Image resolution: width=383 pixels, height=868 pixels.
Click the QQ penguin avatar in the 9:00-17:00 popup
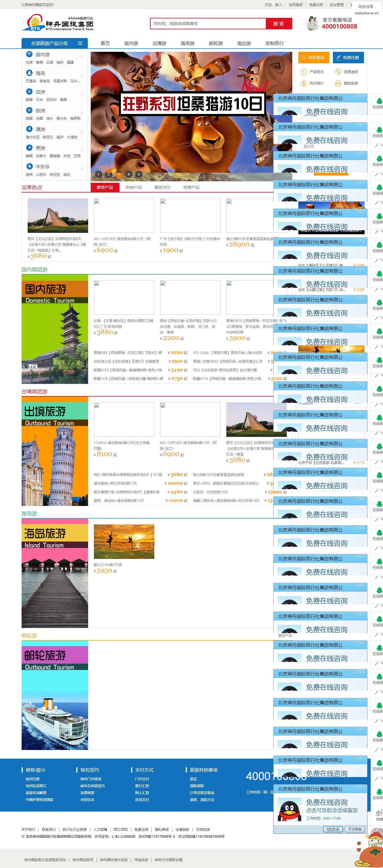(289, 810)
